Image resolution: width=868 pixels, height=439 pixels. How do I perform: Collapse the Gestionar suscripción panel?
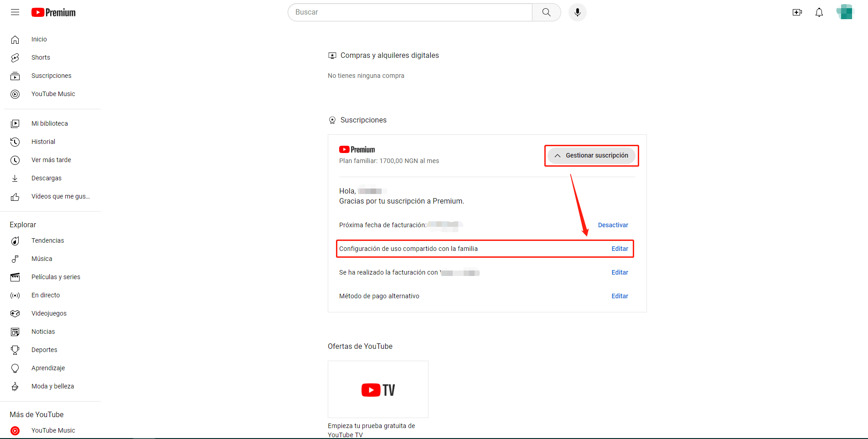591,156
